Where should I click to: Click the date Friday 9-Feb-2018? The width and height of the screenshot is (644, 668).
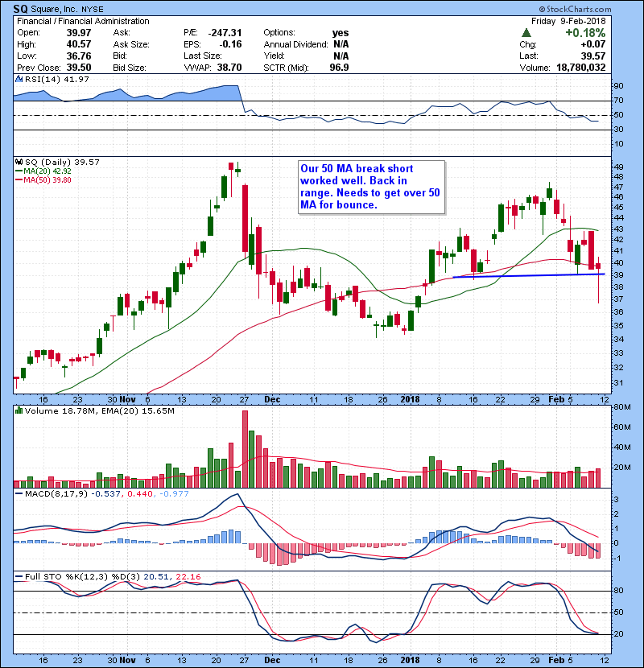click(568, 21)
